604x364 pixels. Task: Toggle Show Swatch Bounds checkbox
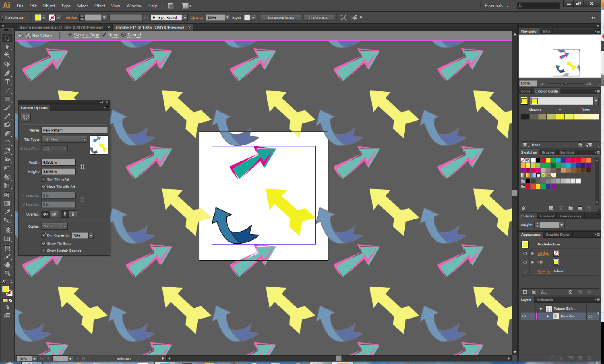click(44, 251)
